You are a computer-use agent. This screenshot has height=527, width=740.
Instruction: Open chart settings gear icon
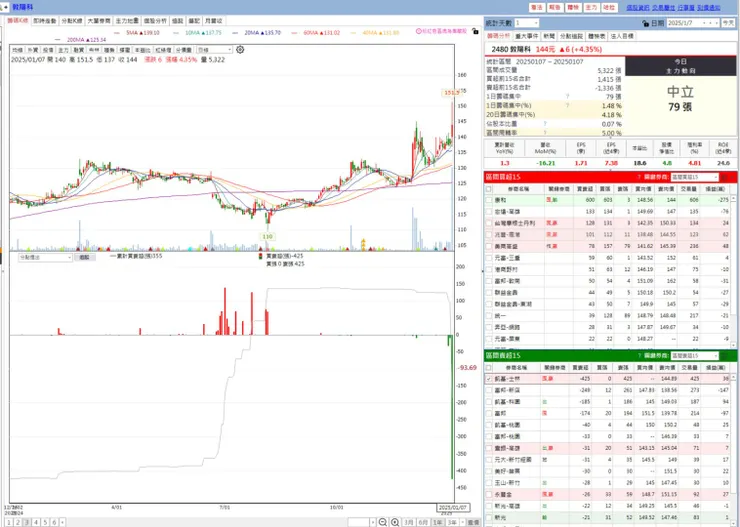click(x=240, y=50)
